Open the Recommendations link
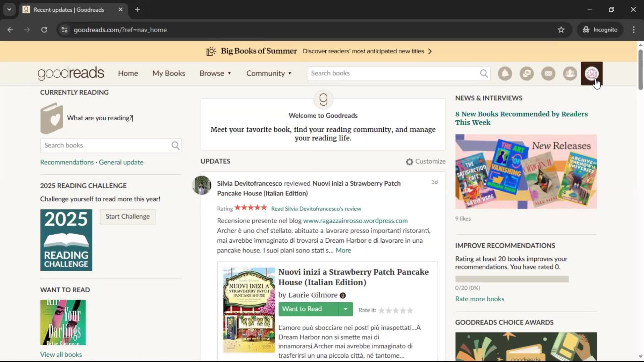The height and width of the screenshot is (362, 644). (67, 162)
